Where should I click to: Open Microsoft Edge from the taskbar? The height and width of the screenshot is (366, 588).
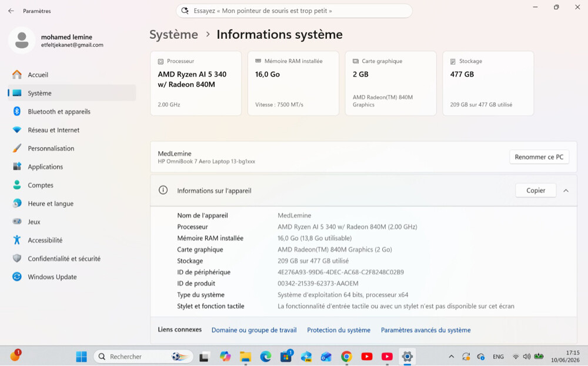point(266,356)
